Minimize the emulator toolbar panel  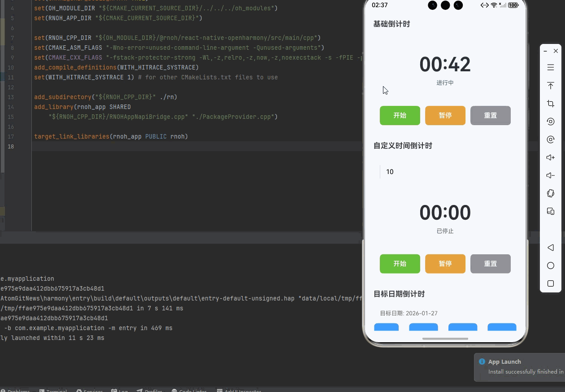545,51
